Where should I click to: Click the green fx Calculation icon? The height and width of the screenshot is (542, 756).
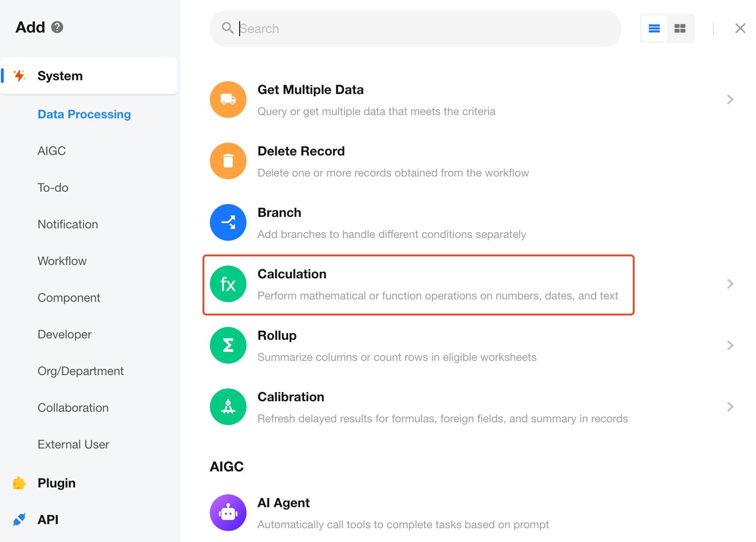point(228,284)
